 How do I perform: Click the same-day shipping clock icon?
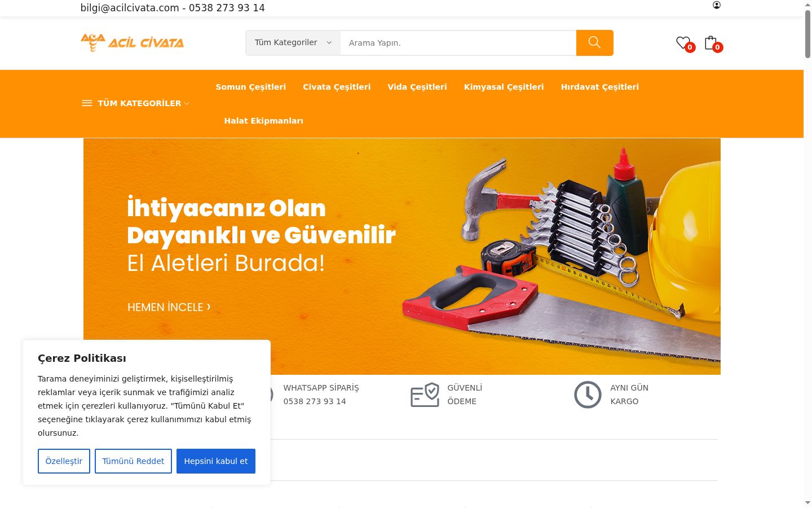588,395
